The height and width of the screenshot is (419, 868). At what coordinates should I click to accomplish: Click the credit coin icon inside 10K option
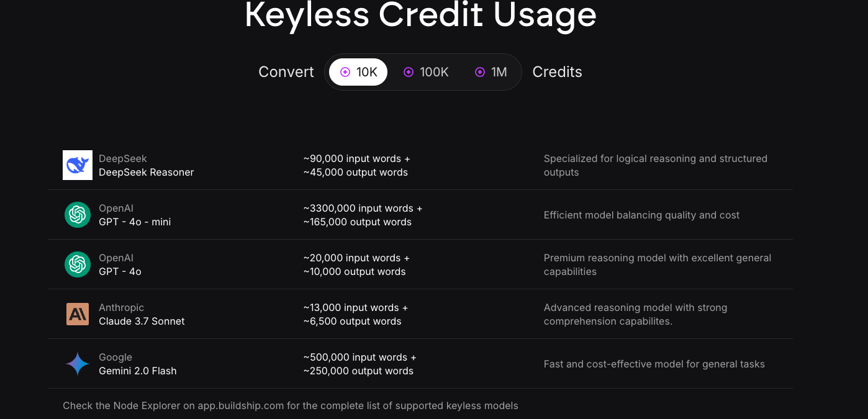(345, 72)
